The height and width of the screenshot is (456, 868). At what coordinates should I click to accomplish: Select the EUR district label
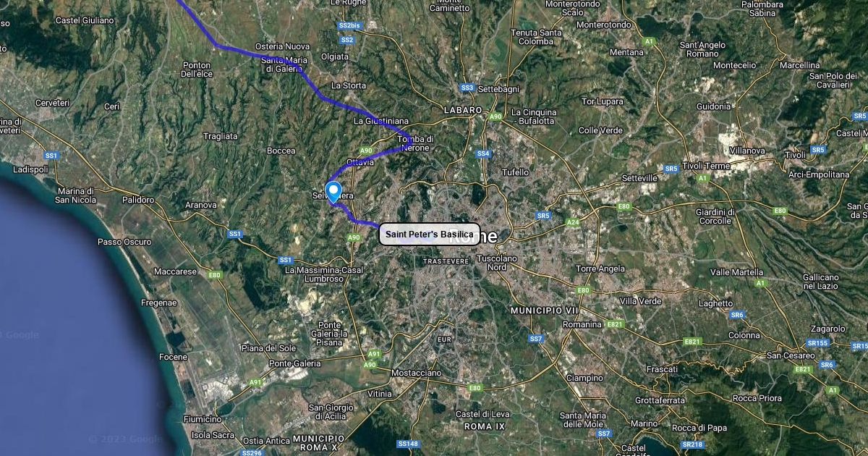(445, 339)
